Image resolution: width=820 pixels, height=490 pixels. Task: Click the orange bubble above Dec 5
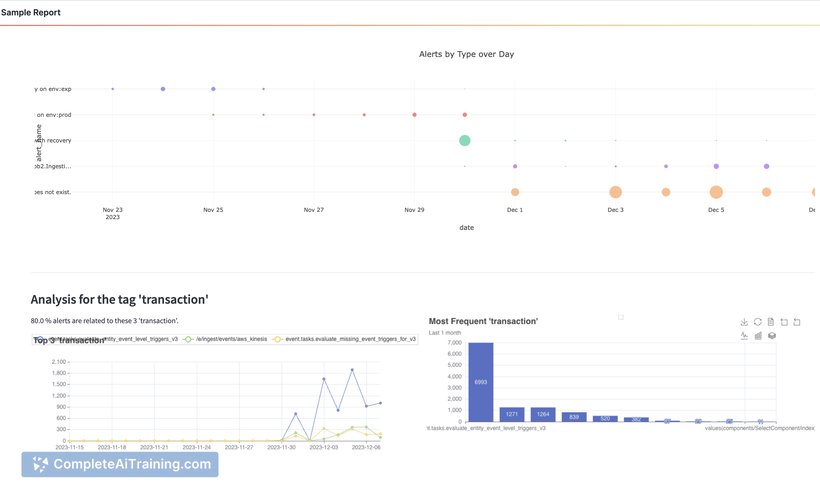716,192
